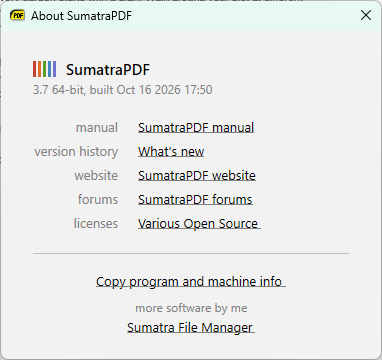382x360 pixels.
Task: Open the Various Open Source licenses link
Action: point(199,224)
